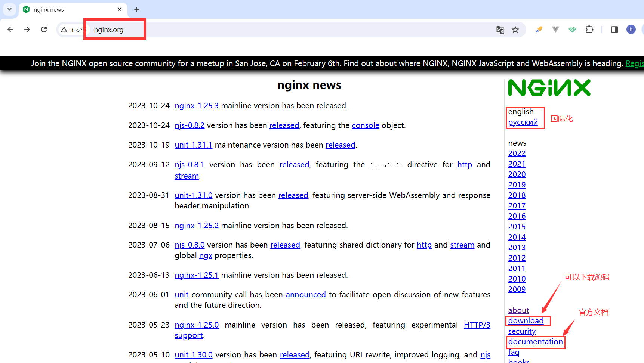
Task: Click the nginx.org address bar
Action: pyautogui.click(x=292, y=30)
